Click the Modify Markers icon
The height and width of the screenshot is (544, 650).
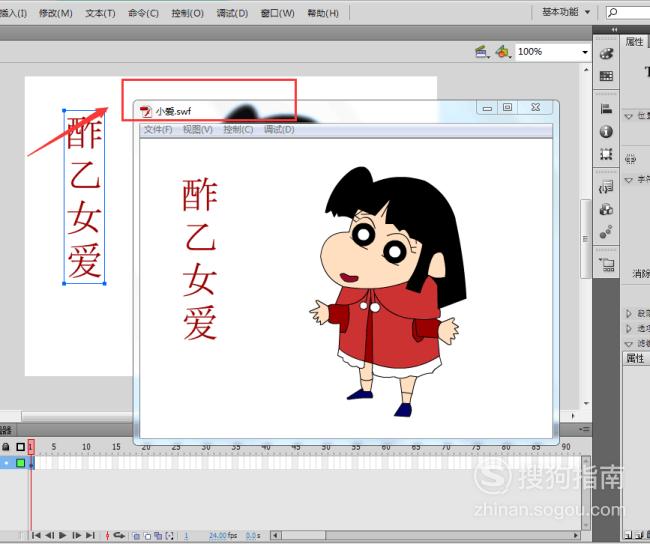(x=170, y=536)
